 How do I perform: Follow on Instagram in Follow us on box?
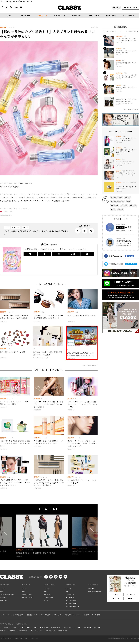(59, 254)
